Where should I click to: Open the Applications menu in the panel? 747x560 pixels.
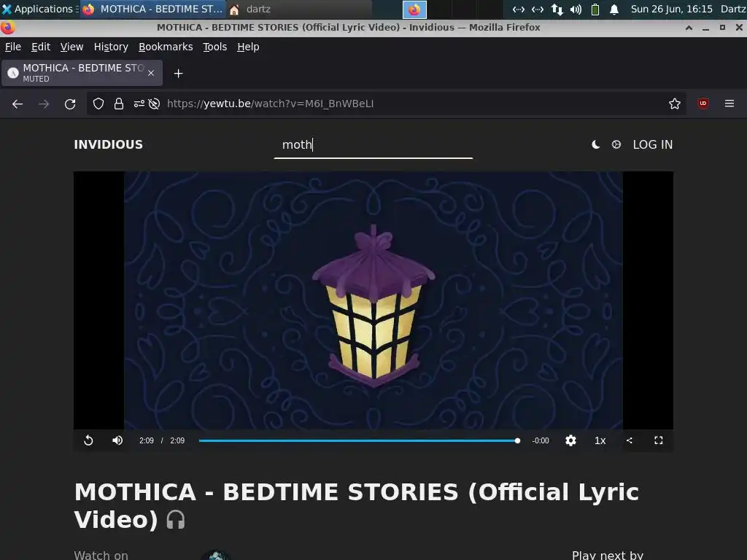[x=39, y=9]
